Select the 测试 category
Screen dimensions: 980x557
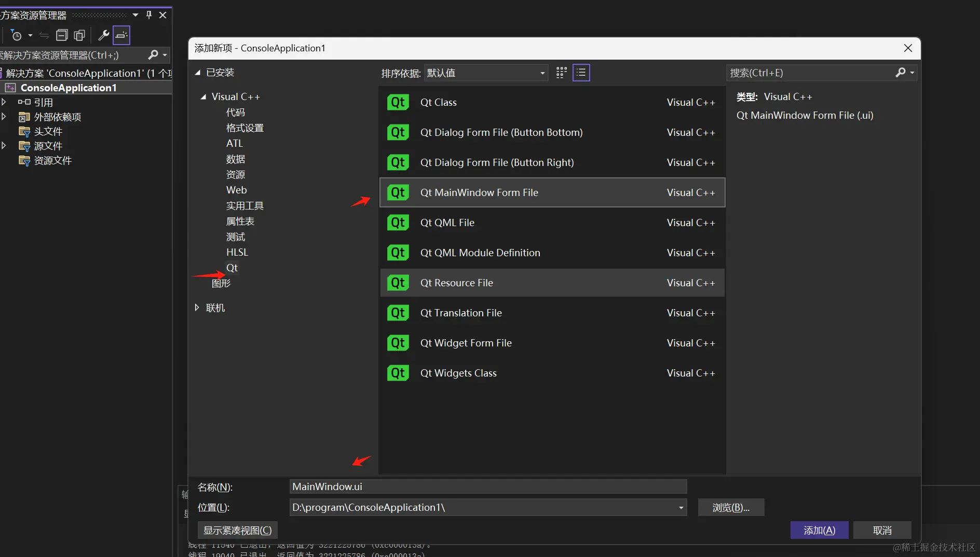236,236
